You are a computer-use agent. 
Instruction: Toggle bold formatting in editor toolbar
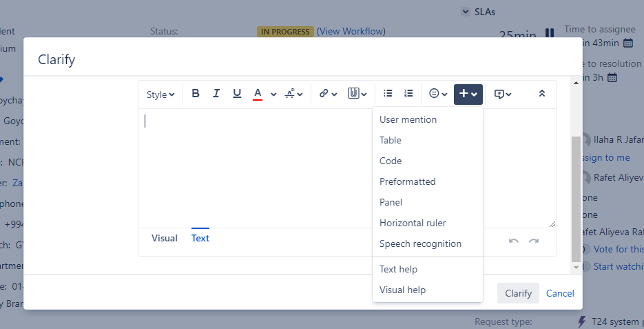click(x=196, y=94)
